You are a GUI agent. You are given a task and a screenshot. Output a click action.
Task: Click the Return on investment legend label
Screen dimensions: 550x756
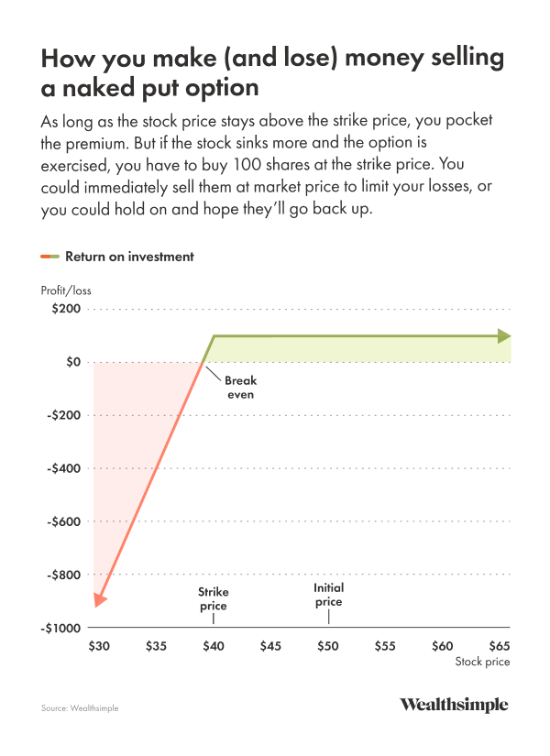(x=129, y=257)
